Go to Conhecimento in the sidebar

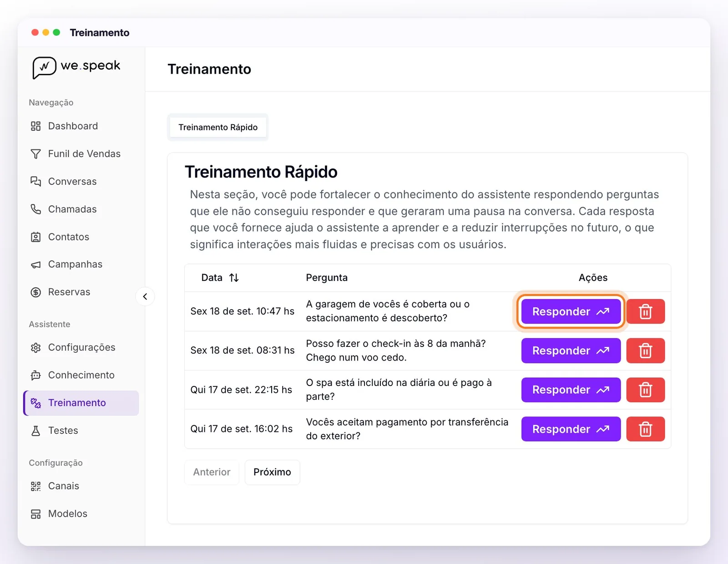pos(81,375)
